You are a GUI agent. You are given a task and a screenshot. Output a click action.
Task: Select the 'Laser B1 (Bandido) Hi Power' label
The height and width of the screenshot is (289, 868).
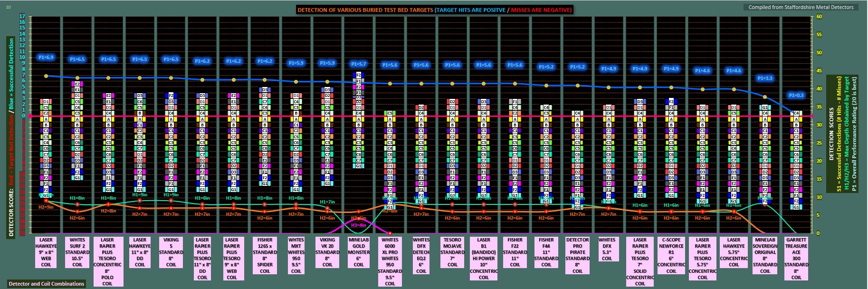484,259
